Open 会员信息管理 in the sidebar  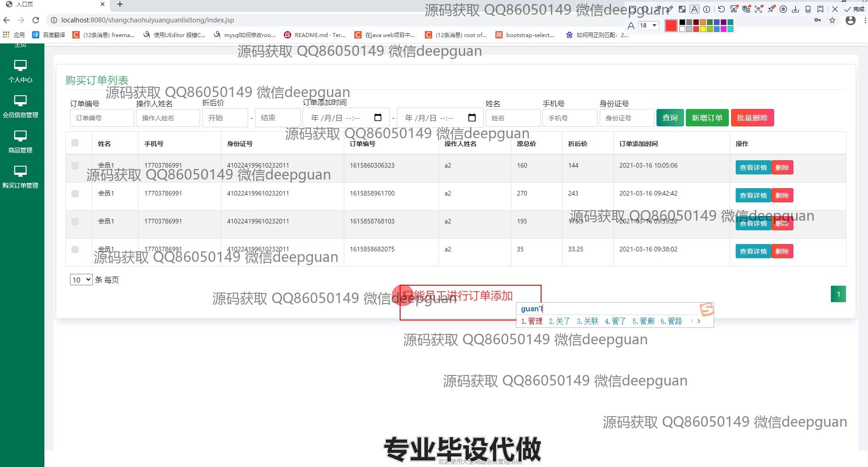click(x=20, y=106)
